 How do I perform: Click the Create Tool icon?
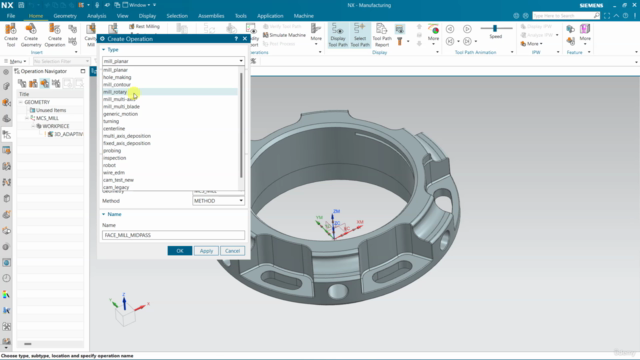click(x=11, y=35)
